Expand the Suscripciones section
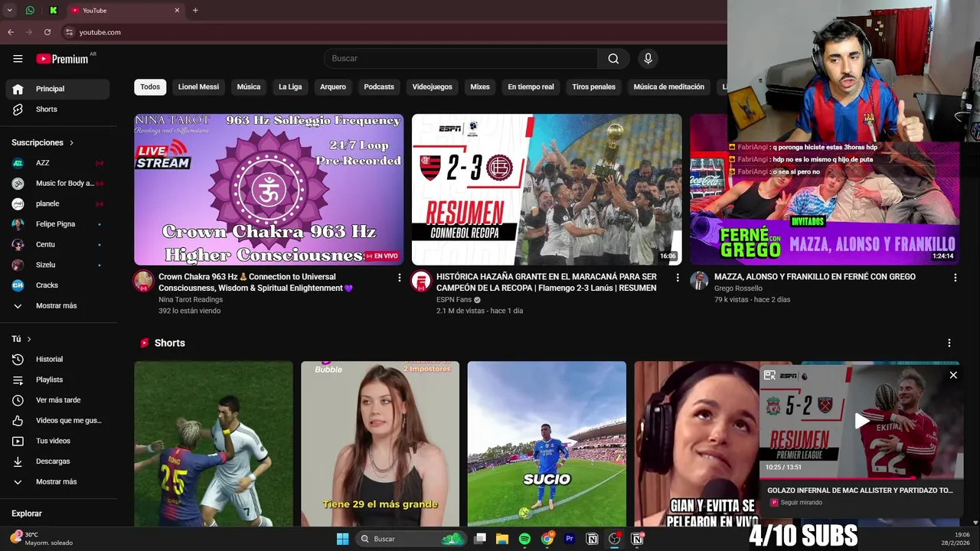 coord(43,142)
